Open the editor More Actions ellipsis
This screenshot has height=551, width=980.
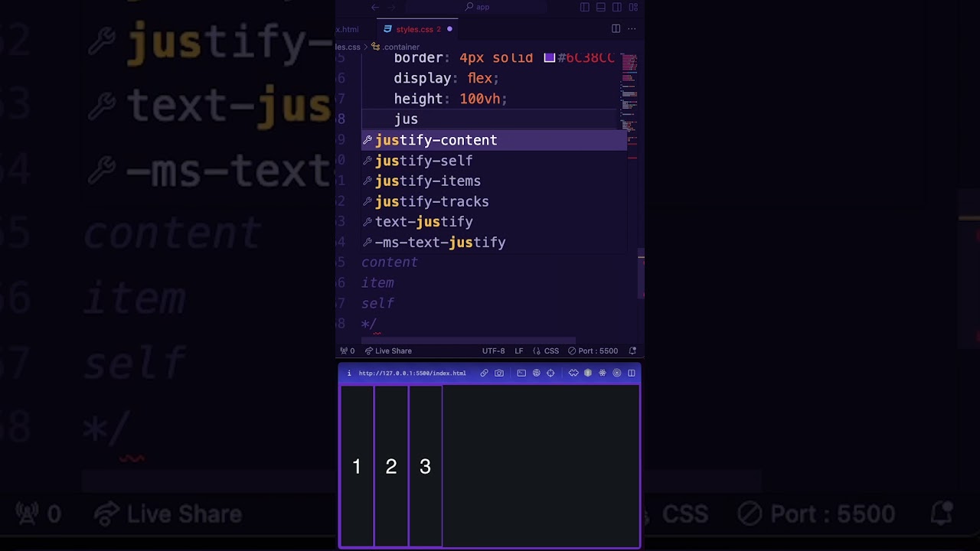click(632, 29)
